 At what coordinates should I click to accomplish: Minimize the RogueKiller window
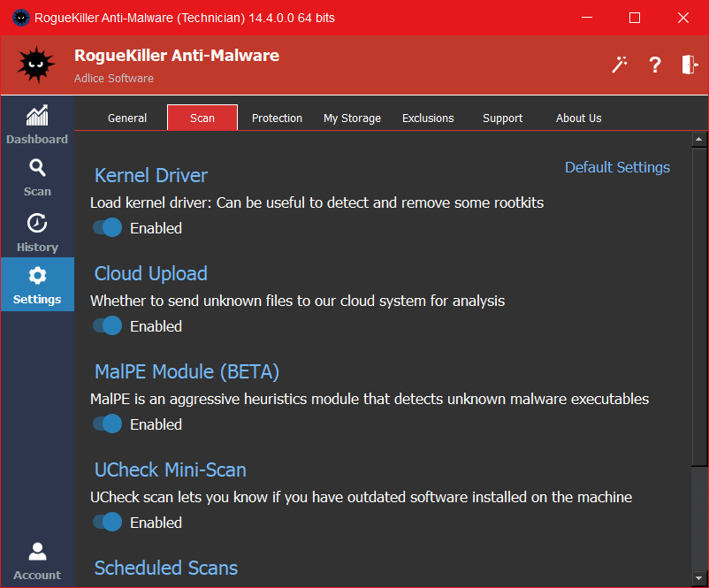coord(587,18)
